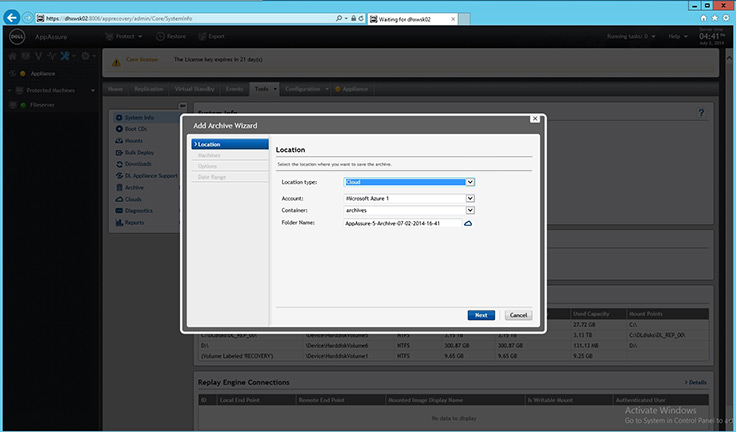This screenshot has width=736, height=432.
Task: Click the Bulk Deploy icon in Tools list
Action: coord(119,152)
